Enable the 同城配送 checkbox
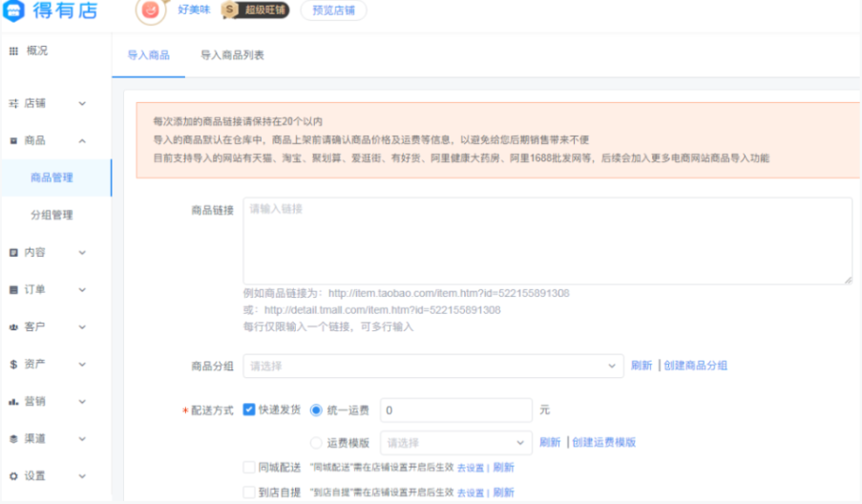862x504 pixels. coord(249,467)
